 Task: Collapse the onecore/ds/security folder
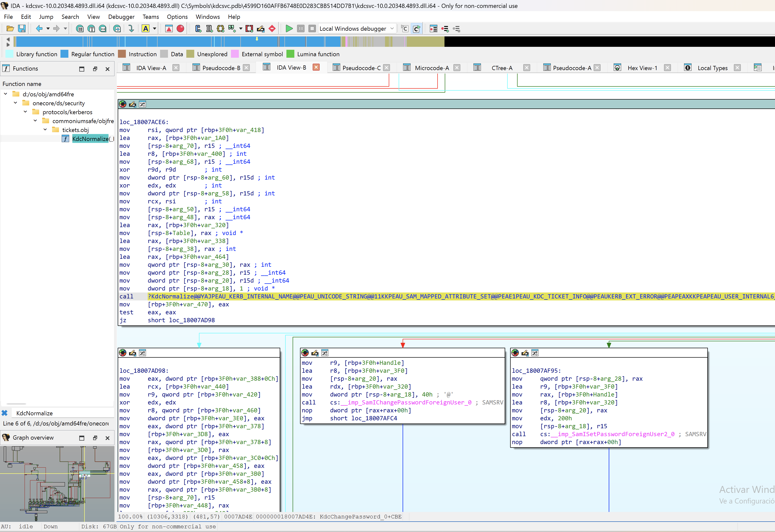coord(15,103)
